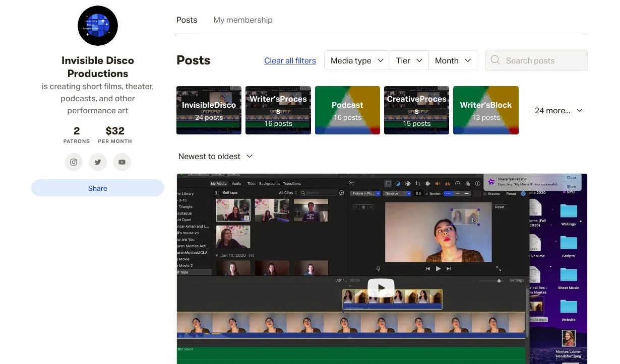Play the video post
This screenshot has width=620, height=364.
[x=382, y=288]
